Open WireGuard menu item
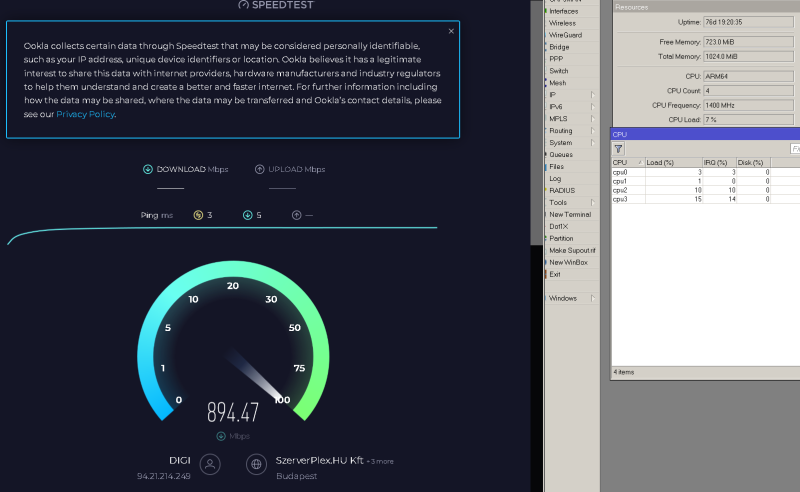This screenshot has height=492, width=800. coord(565,35)
